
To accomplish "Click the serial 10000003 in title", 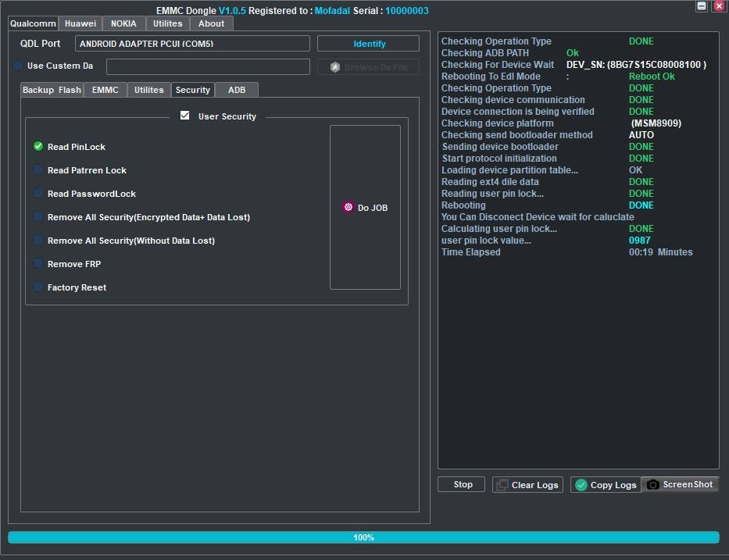I will click(407, 10).
